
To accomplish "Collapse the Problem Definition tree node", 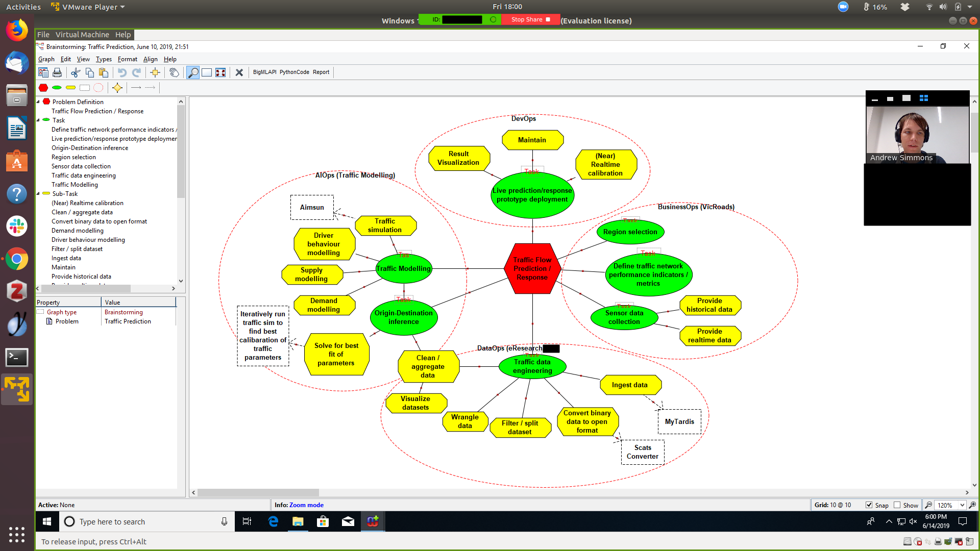I will (x=38, y=102).
